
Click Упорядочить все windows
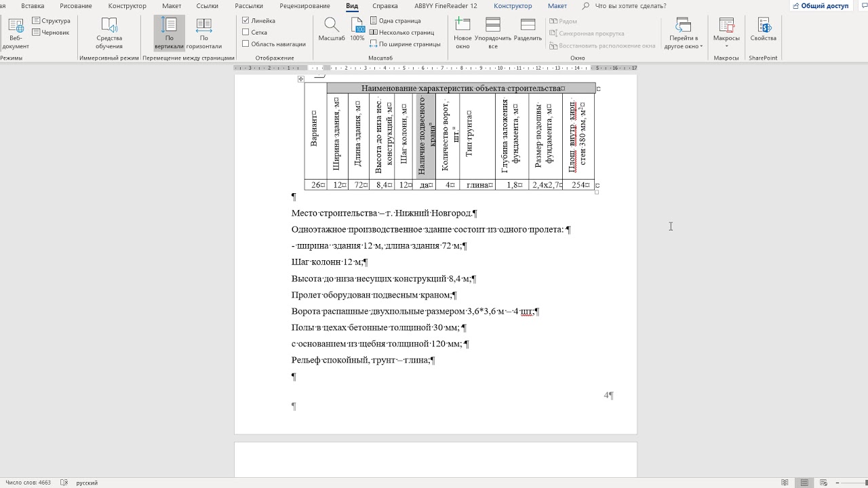493,34
